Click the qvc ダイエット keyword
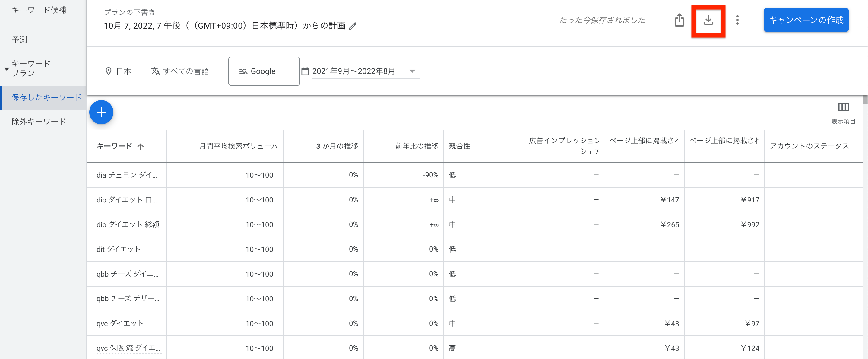 click(120, 324)
